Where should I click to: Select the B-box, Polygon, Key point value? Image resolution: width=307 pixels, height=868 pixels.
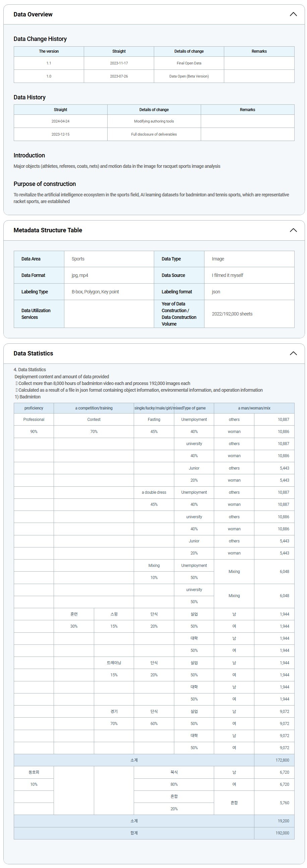(x=95, y=292)
